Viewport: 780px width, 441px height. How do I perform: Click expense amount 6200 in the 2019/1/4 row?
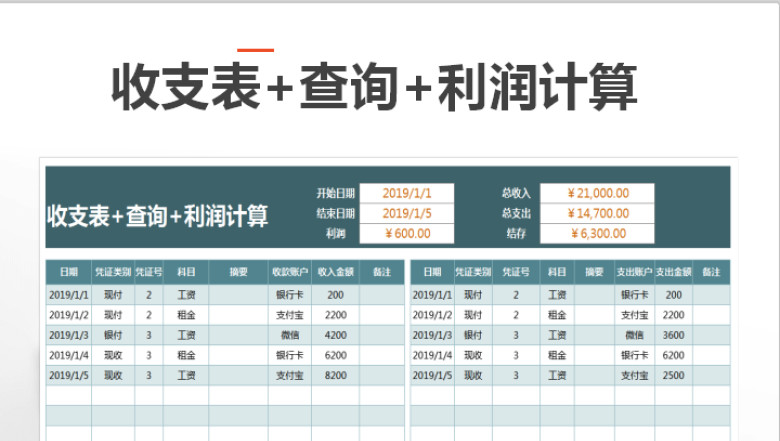coord(674,355)
